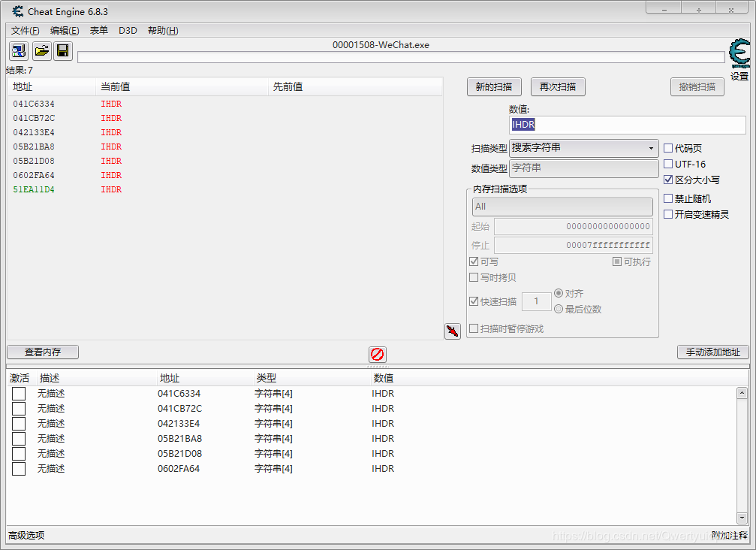Click the scan progress bar
Screen dimensions: 756x550
[x=401, y=57]
